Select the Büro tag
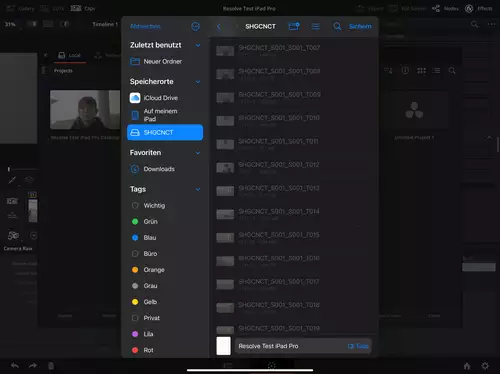Viewport: 500px width, 374px height. click(165, 254)
